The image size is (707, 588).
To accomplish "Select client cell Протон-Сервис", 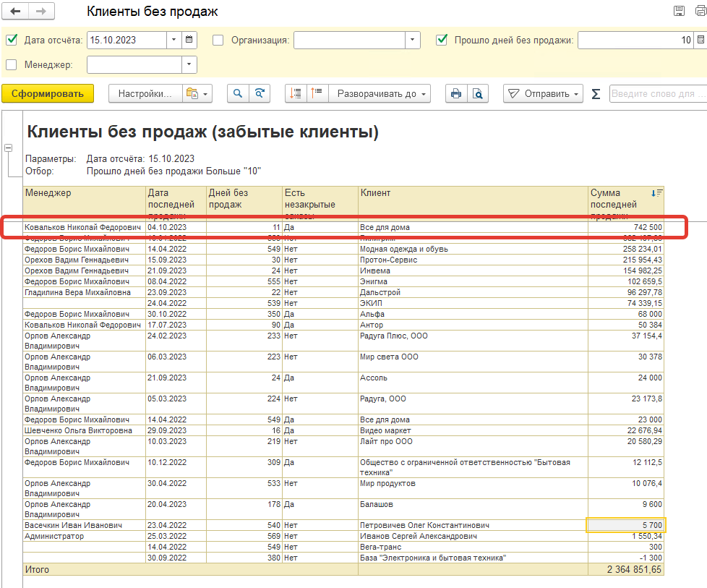I will coord(473,260).
